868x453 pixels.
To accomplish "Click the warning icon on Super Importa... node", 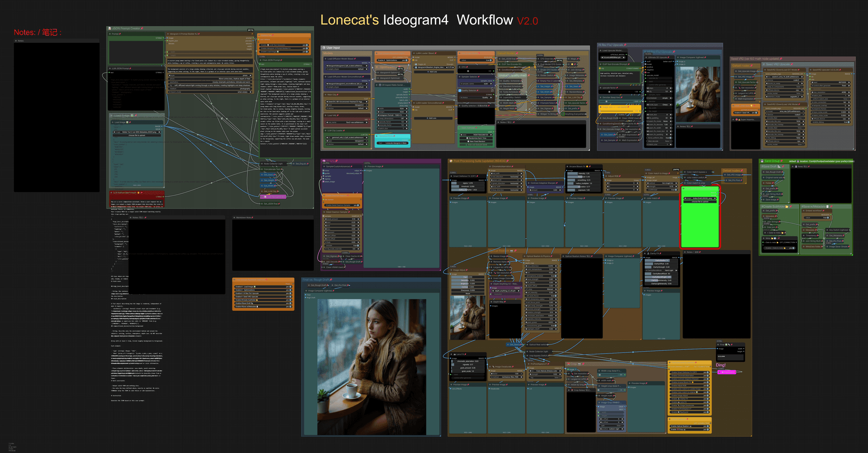I will 739,120.
